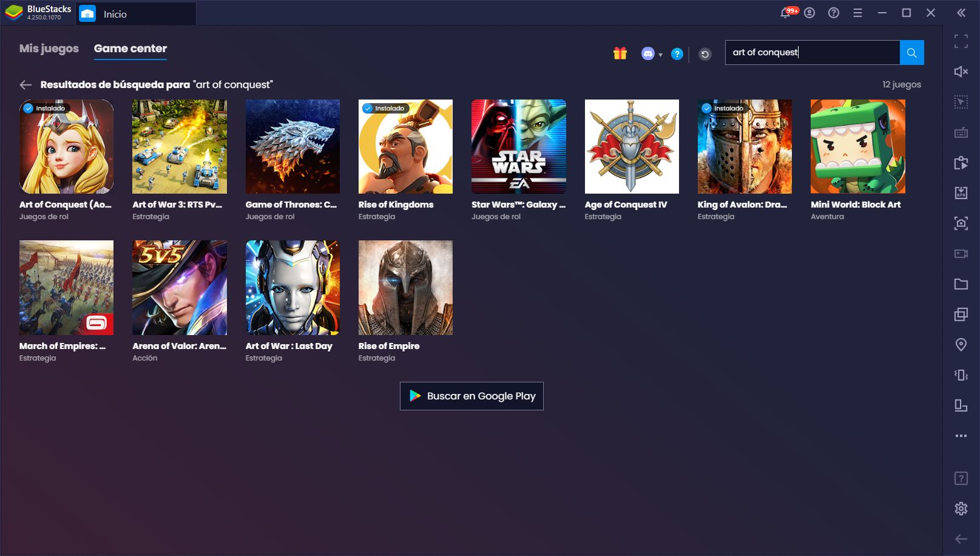
Task: Open the King of Avalon thumbnail
Action: click(745, 146)
